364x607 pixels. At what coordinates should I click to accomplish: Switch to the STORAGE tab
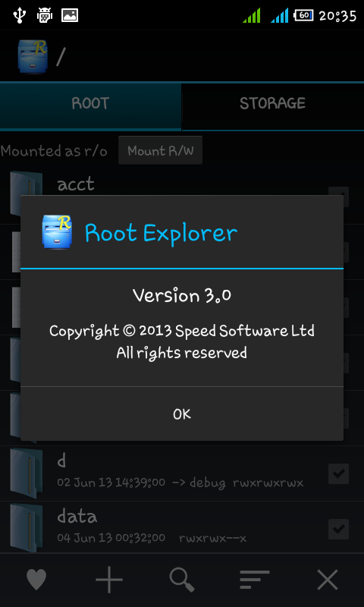coord(273,103)
